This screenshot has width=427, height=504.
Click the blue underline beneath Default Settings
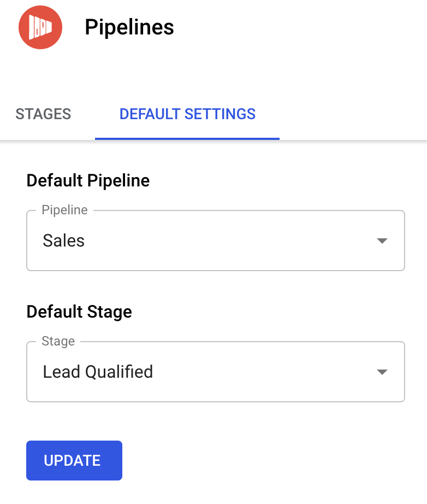click(x=187, y=138)
